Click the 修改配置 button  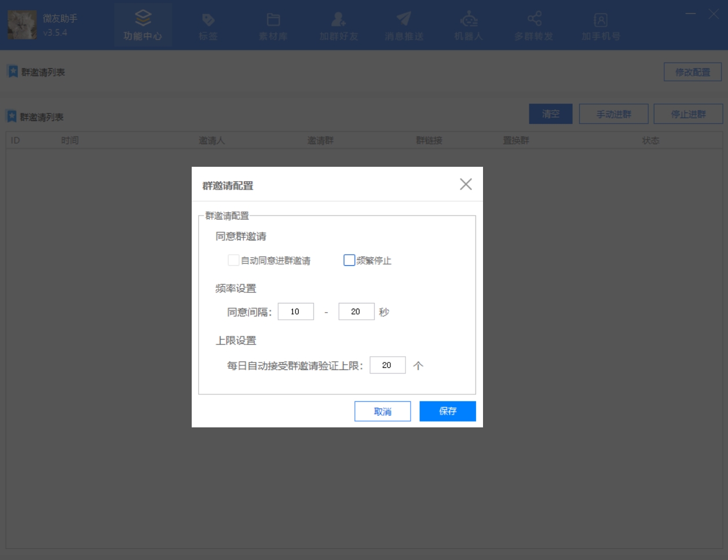click(693, 72)
